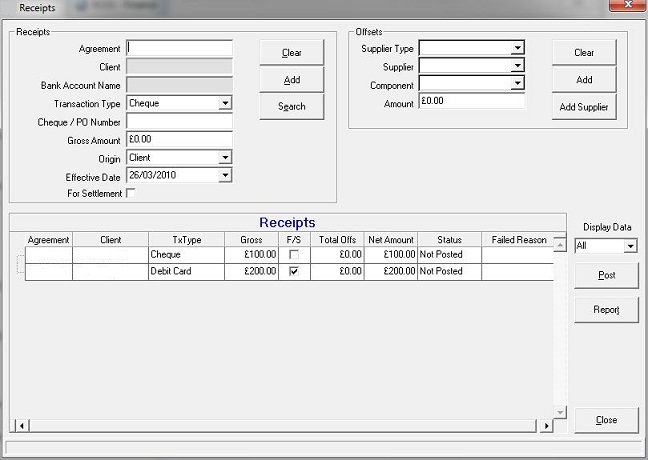This screenshot has width=648, height=460.
Task: Click the Add Supplier button
Action: [584, 107]
